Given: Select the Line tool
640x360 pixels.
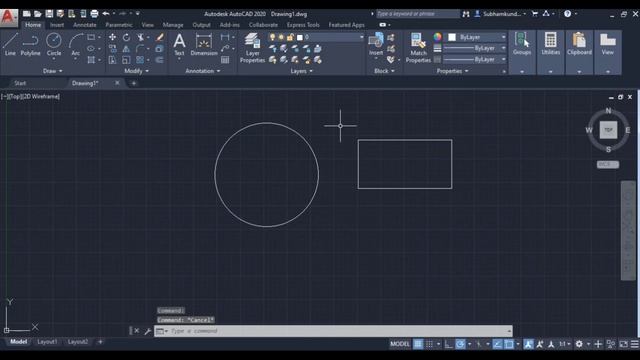Looking at the screenshot, I should pos(10,44).
